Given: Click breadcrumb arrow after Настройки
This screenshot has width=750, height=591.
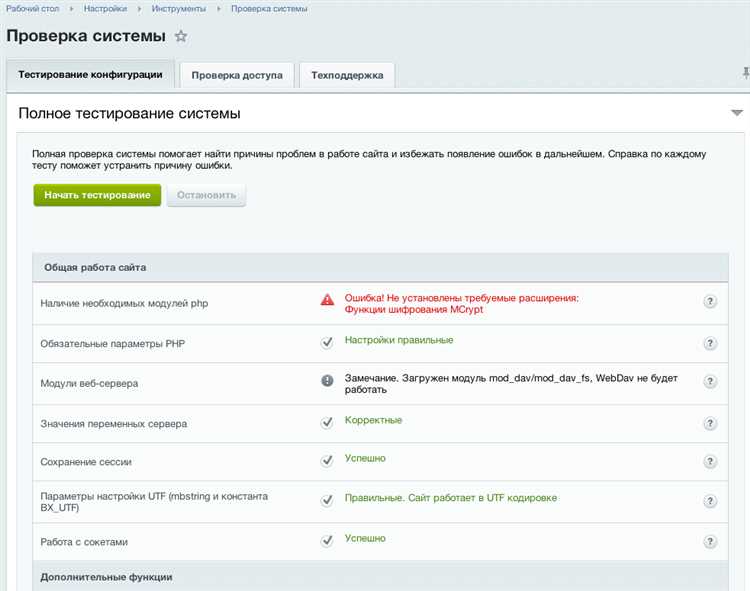Looking at the screenshot, I should (139, 9).
